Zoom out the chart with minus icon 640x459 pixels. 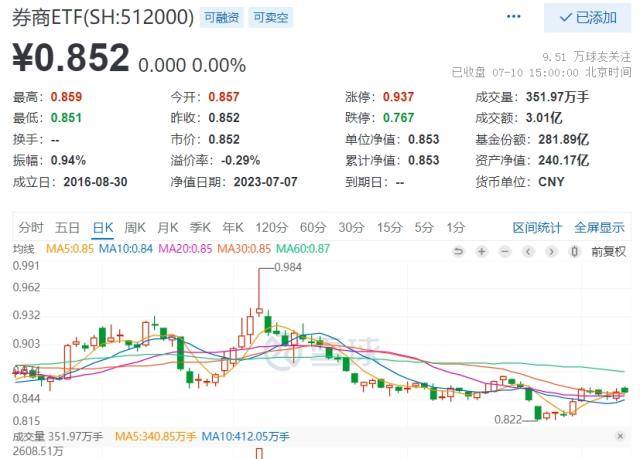505,250
